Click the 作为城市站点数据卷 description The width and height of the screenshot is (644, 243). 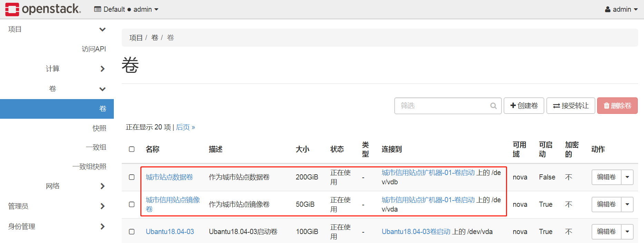point(239,177)
